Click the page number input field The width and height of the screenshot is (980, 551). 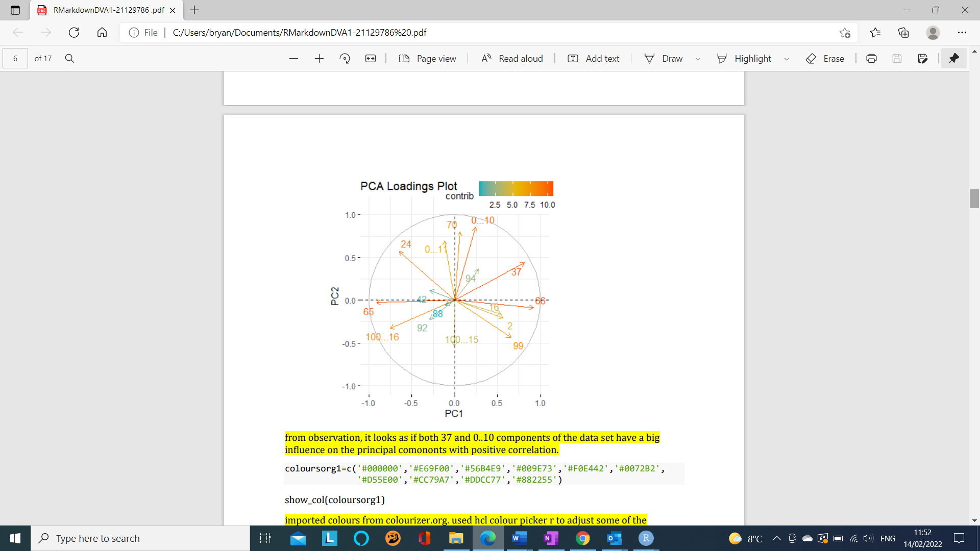[15, 58]
